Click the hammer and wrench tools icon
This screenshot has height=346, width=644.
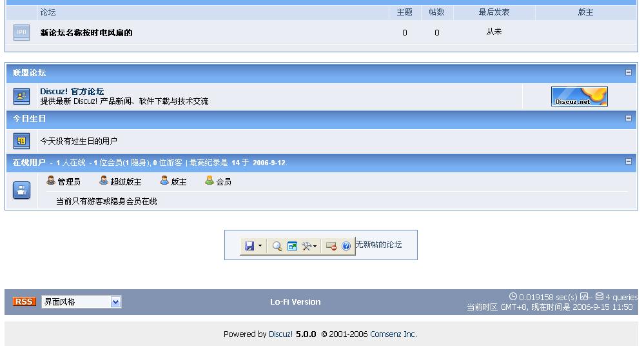(x=306, y=246)
